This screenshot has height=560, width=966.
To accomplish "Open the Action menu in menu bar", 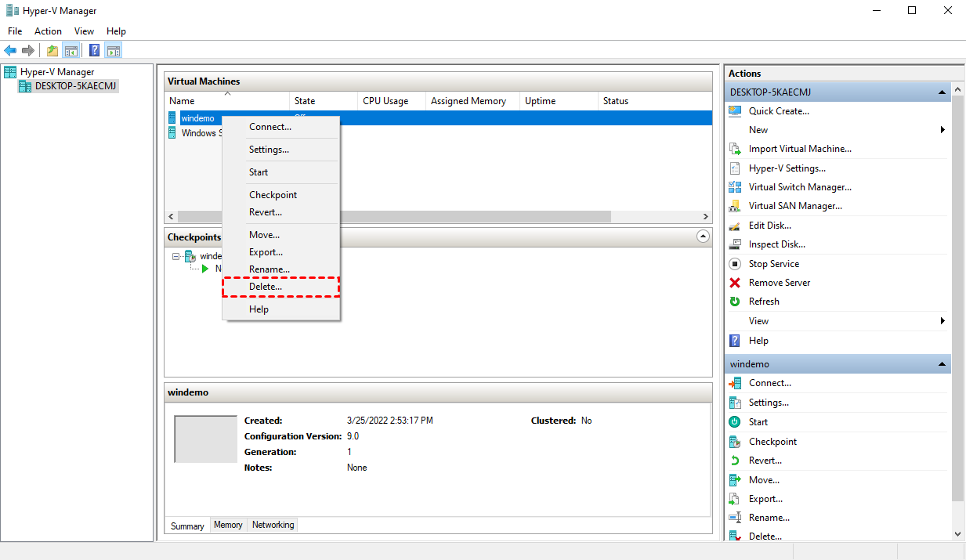I will [x=48, y=31].
